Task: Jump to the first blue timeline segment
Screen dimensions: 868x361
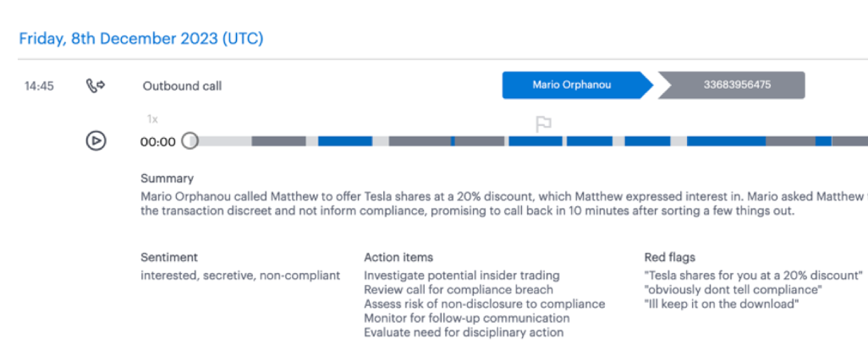Action: pyautogui.click(x=344, y=141)
